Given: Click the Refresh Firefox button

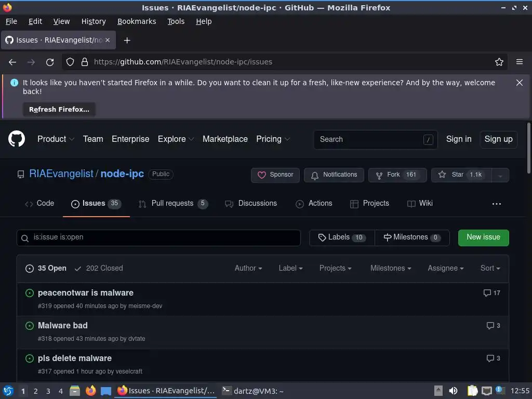Looking at the screenshot, I should (59, 110).
